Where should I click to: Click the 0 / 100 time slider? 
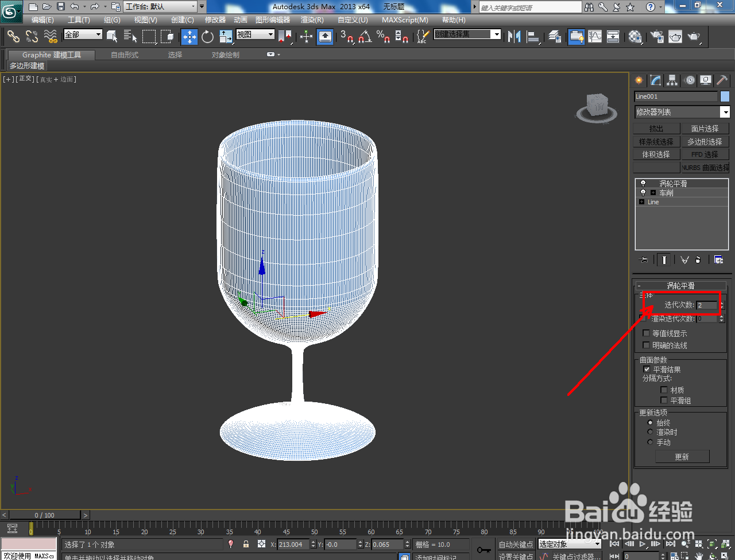pyautogui.click(x=45, y=515)
